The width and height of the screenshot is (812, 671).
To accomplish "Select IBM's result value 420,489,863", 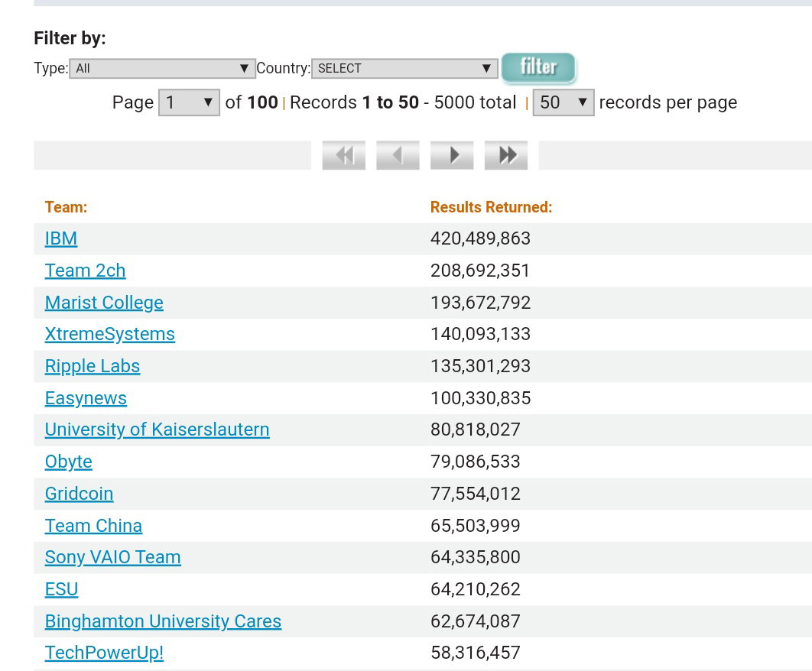I will (x=480, y=238).
